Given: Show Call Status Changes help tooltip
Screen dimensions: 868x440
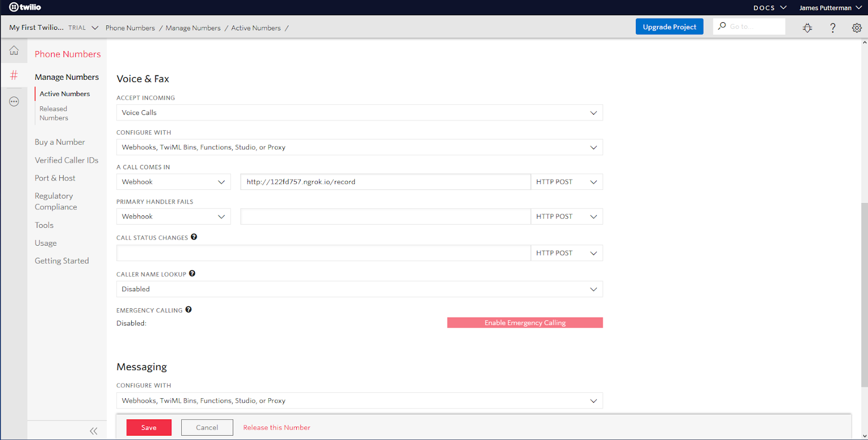Looking at the screenshot, I should pyautogui.click(x=194, y=237).
